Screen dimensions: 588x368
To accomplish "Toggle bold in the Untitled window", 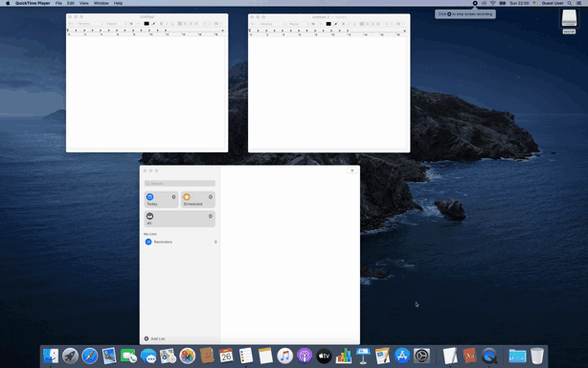I will click(x=161, y=24).
